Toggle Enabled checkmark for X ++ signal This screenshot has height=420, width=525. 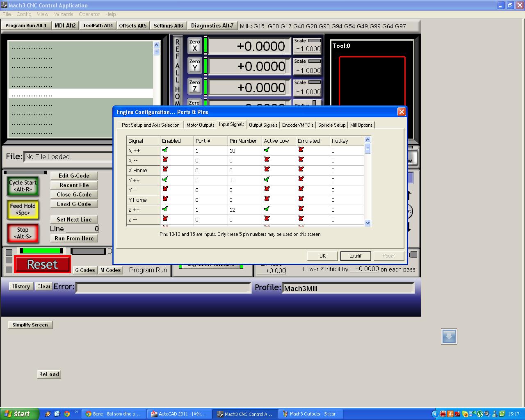coord(165,150)
